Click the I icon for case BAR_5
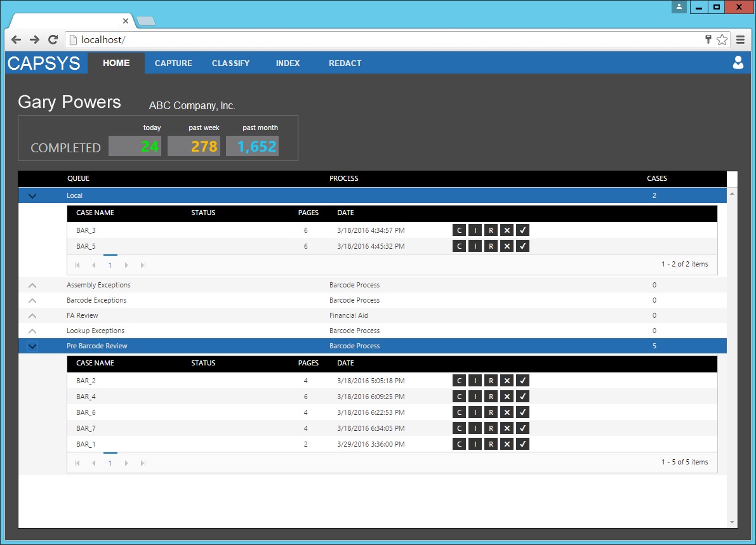Viewport: 756px width, 545px height. pyautogui.click(x=475, y=246)
